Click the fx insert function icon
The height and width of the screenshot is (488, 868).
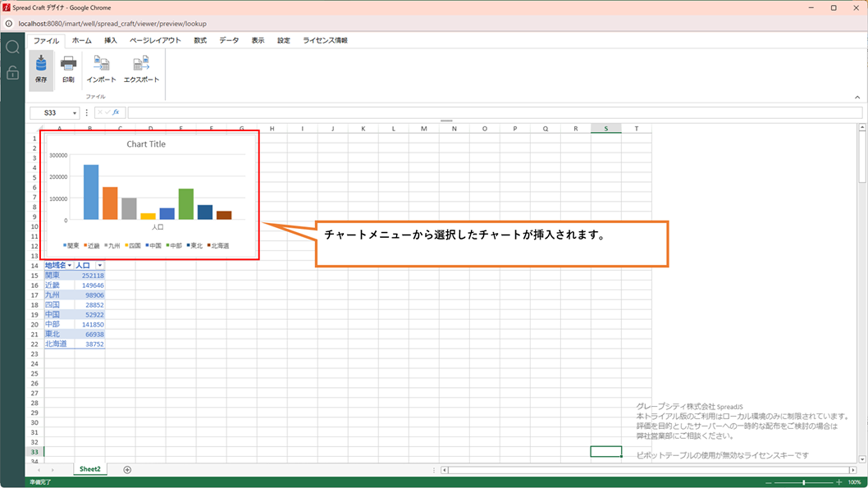tap(116, 112)
